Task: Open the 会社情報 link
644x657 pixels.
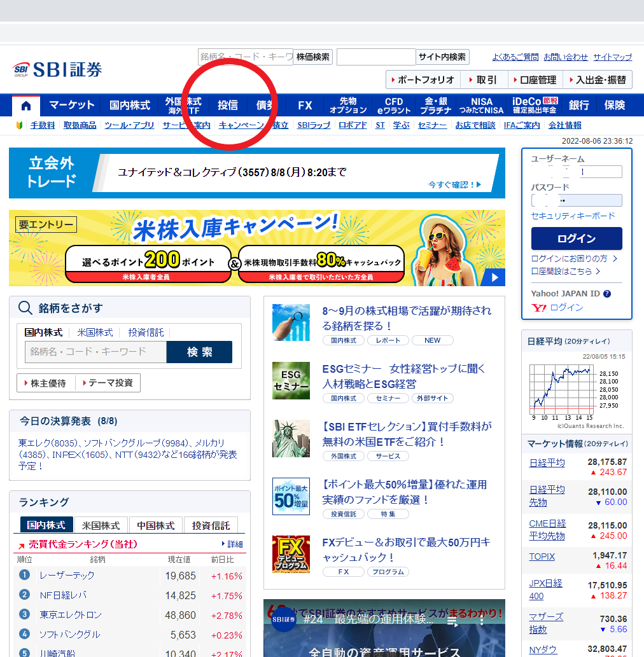Action: [564, 125]
